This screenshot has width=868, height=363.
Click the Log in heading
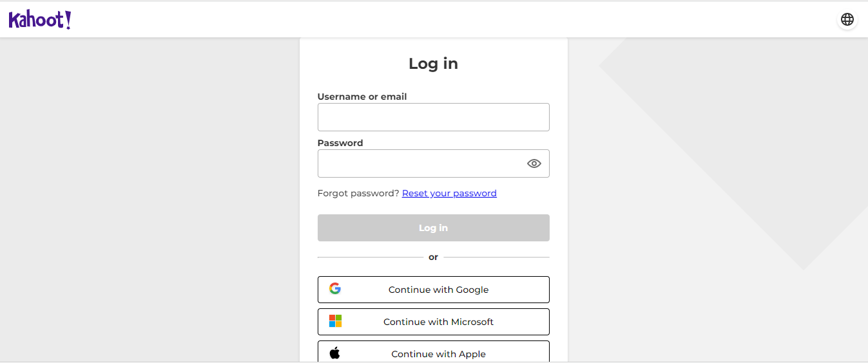[x=433, y=63]
